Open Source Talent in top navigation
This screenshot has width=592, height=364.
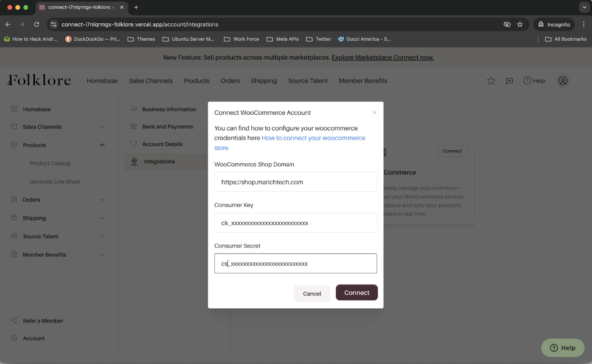click(x=308, y=81)
